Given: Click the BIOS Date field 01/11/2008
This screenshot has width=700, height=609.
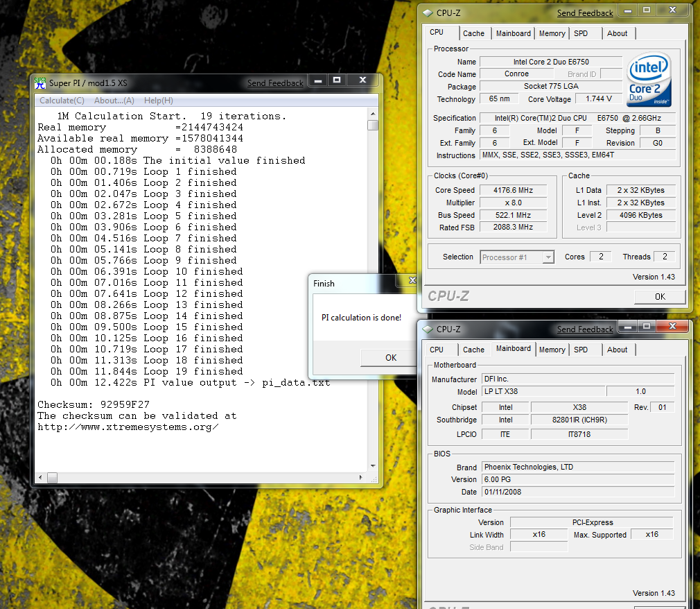Looking at the screenshot, I should pos(578,492).
